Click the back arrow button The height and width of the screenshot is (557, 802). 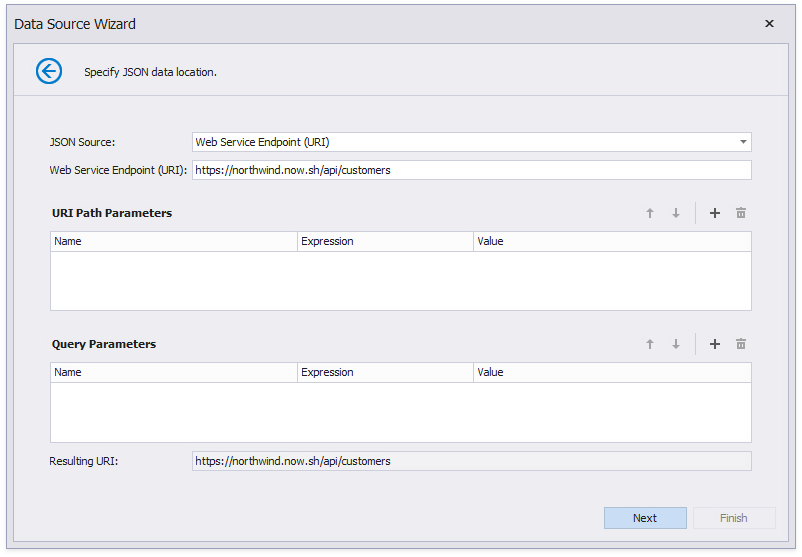49,71
